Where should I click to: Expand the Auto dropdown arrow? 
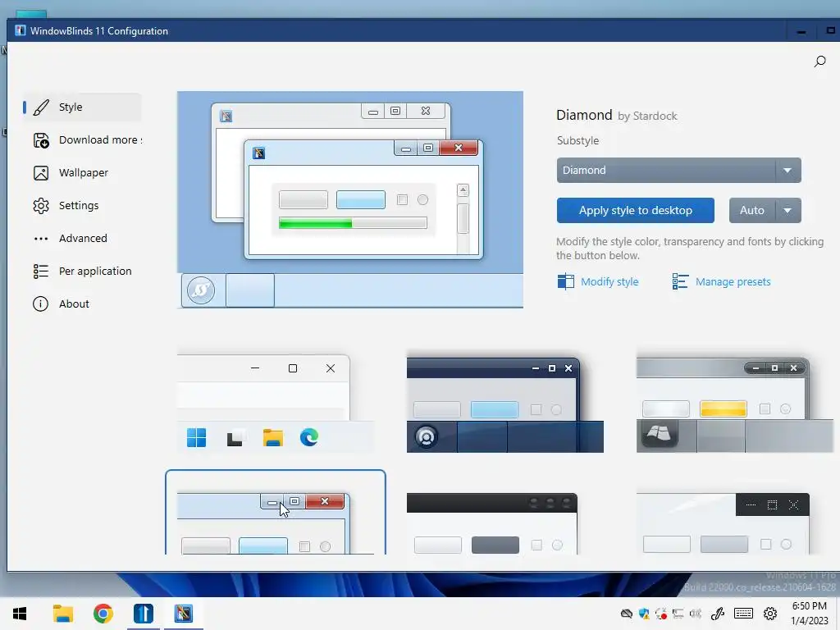point(788,211)
